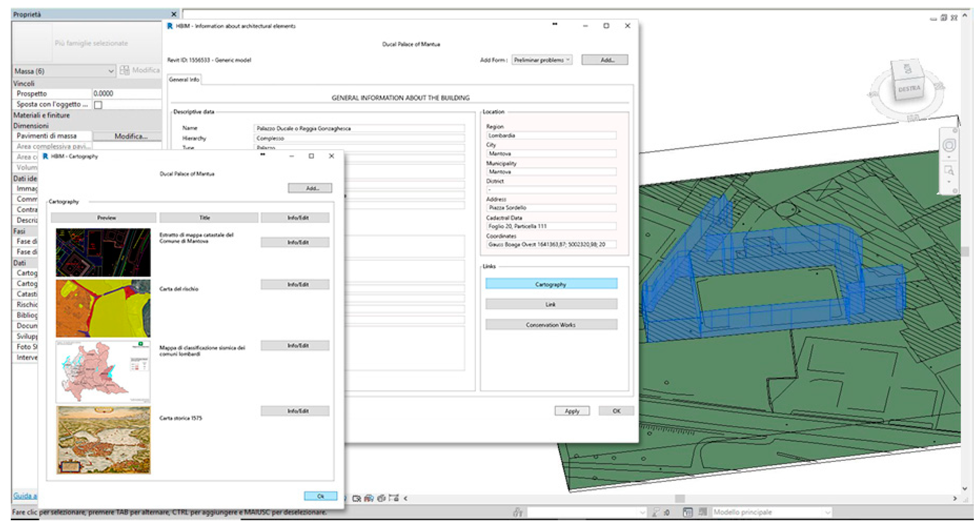This screenshot has width=980, height=531.
Task: Open Info/Edit for Mappa di classificazione sismica
Action: click(x=295, y=346)
